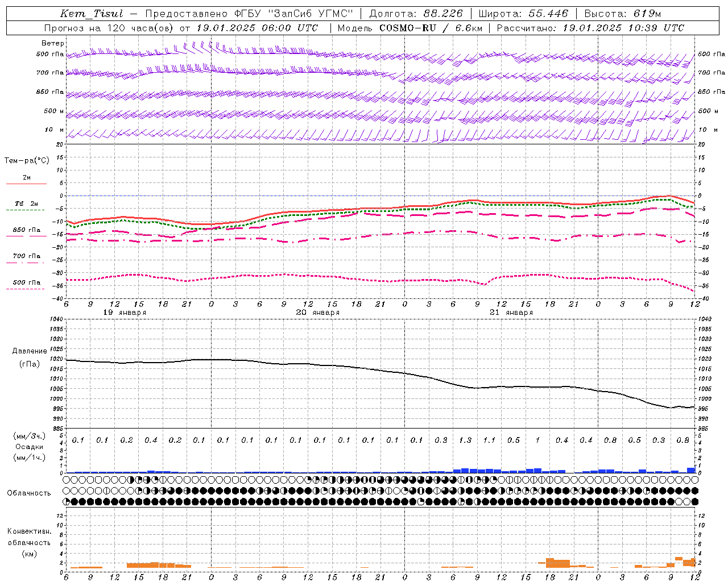This screenshot has width=728, height=582.
Task: Click the 700 гПа temperature legend entry
Action: (27, 256)
